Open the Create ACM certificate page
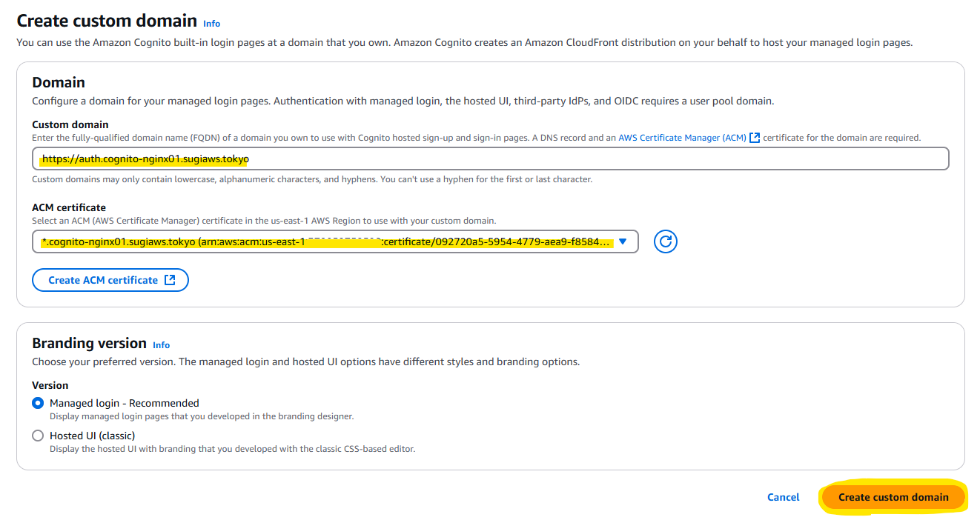This screenshot has width=980, height=520. [110, 280]
